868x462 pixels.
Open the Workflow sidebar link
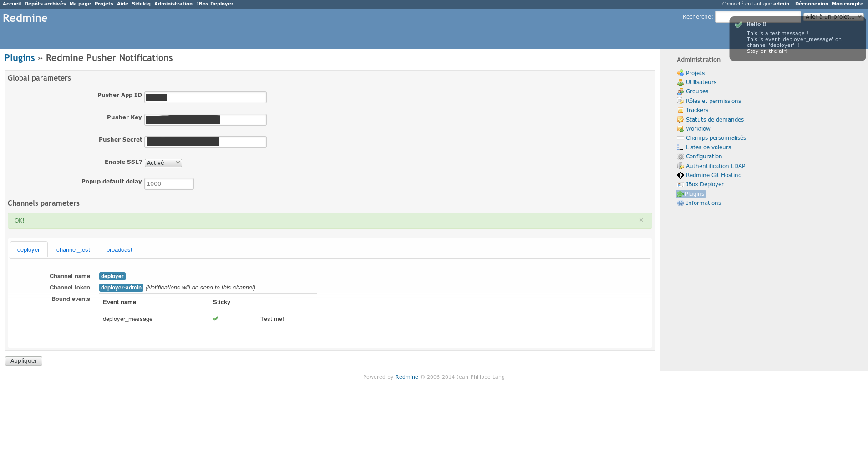coord(698,129)
